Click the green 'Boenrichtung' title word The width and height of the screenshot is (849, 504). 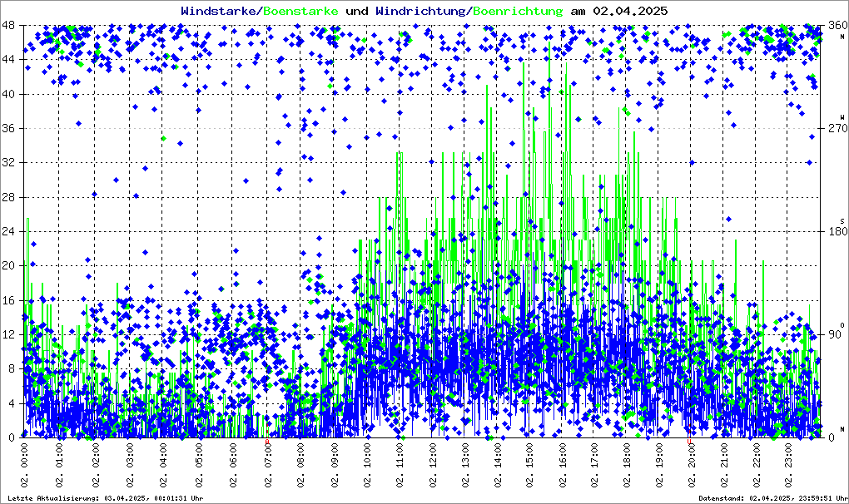[519, 11]
